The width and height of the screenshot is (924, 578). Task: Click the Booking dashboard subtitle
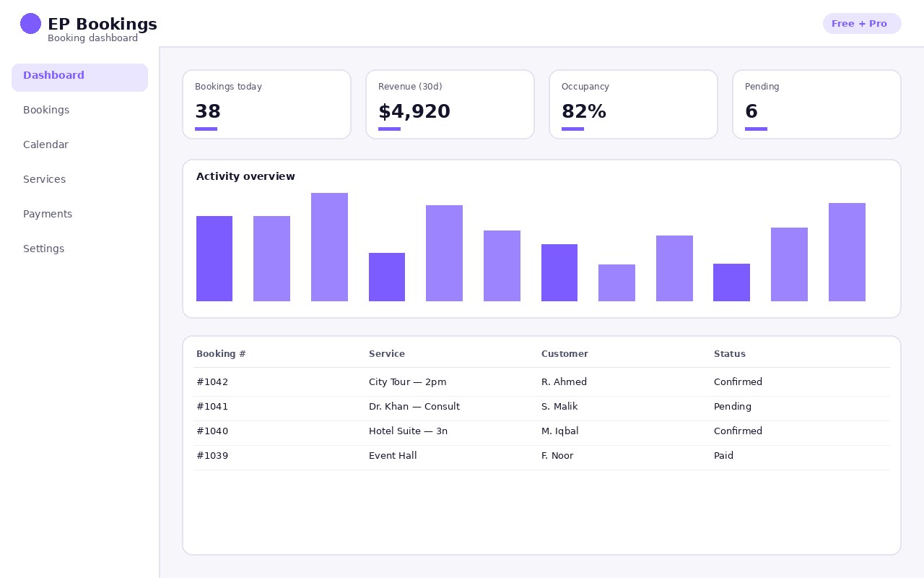click(x=92, y=38)
